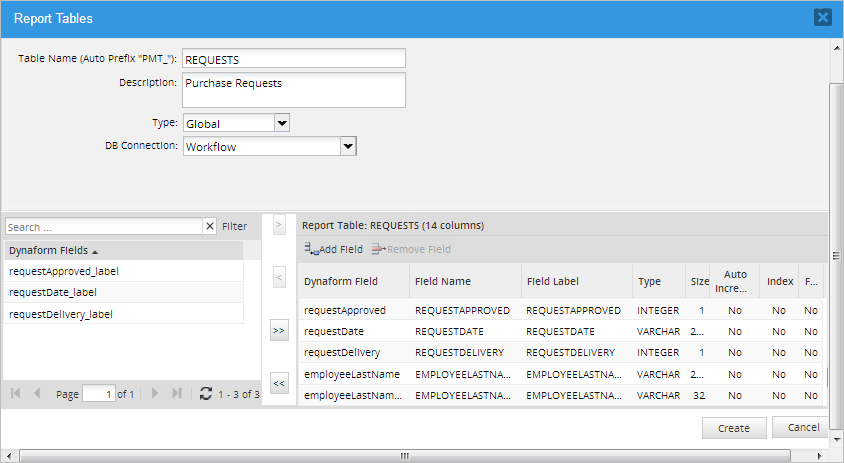Screen dimensions: 844x463
Task: Clear the search box with the X icon
Action: tap(210, 227)
